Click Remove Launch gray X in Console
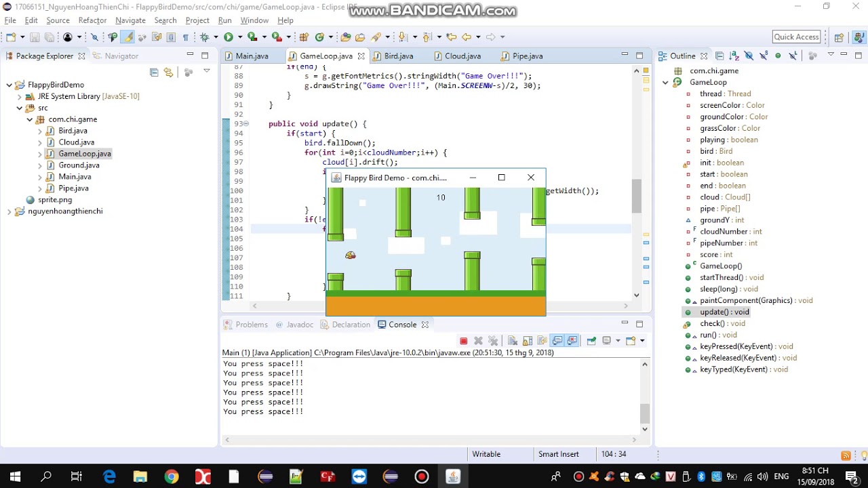Viewport: 868px width, 488px height. pyautogui.click(x=478, y=341)
